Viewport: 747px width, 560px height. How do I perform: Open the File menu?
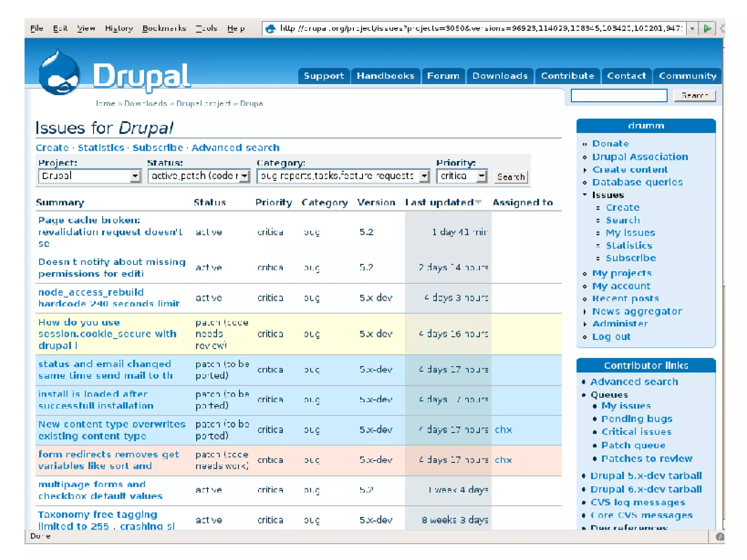point(36,28)
